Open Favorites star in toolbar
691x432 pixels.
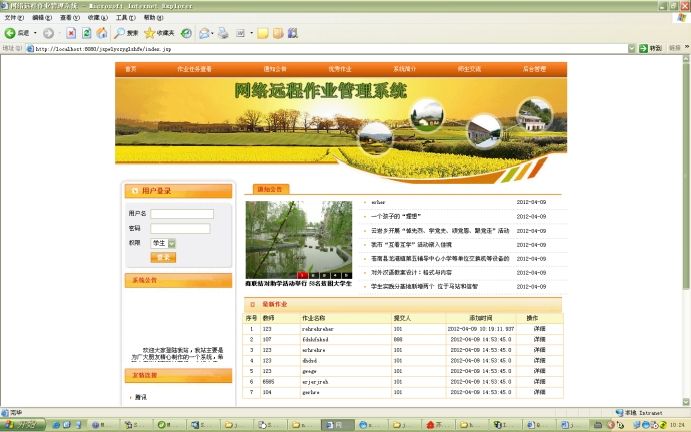(x=150, y=33)
